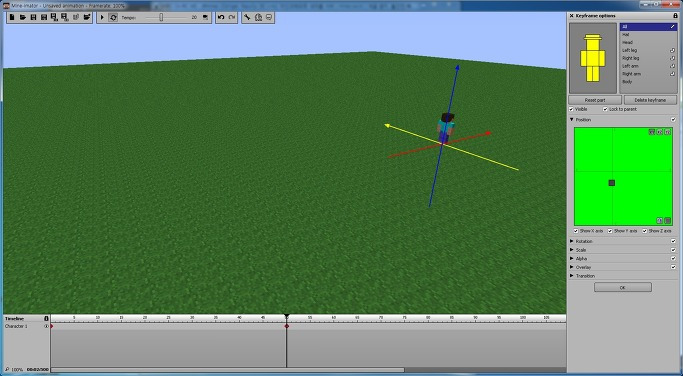Click the position handle in the green pad
This screenshot has width=683, height=376.
612,183
